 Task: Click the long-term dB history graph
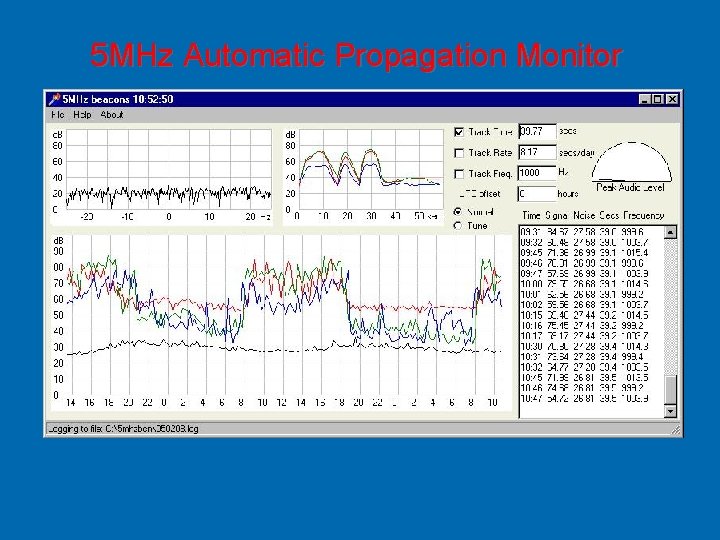tap(281, 322)
